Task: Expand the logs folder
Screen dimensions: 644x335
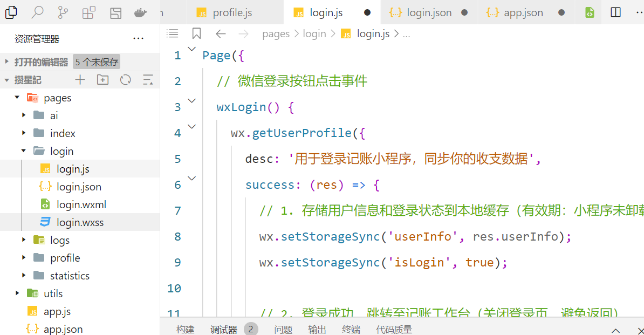Action: [x=23, y=240]
